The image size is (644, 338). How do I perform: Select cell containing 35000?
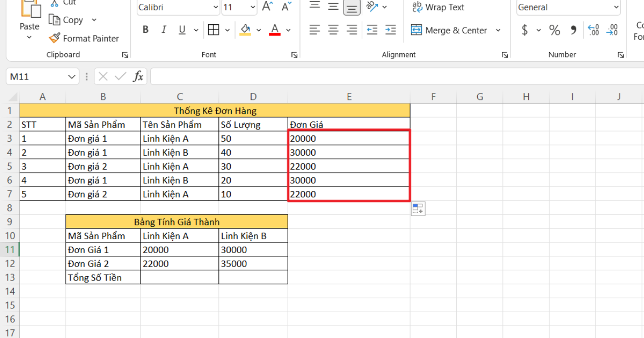253,263
